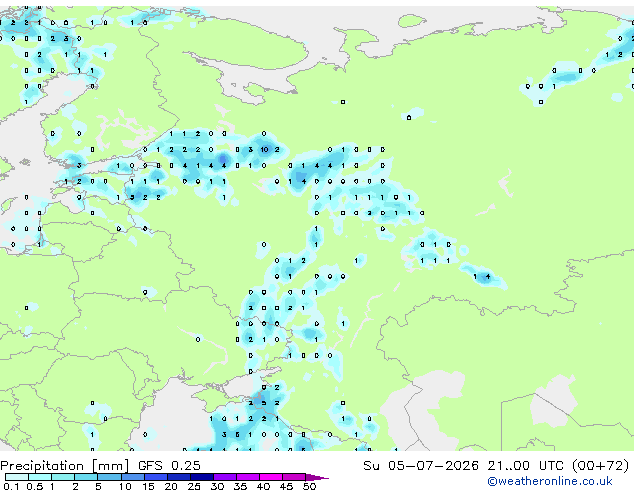Click the '0.1' legend scale label

11,486
